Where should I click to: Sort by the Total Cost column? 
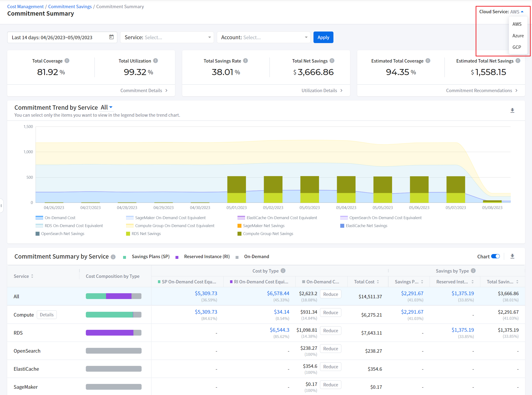coord(378,282)
